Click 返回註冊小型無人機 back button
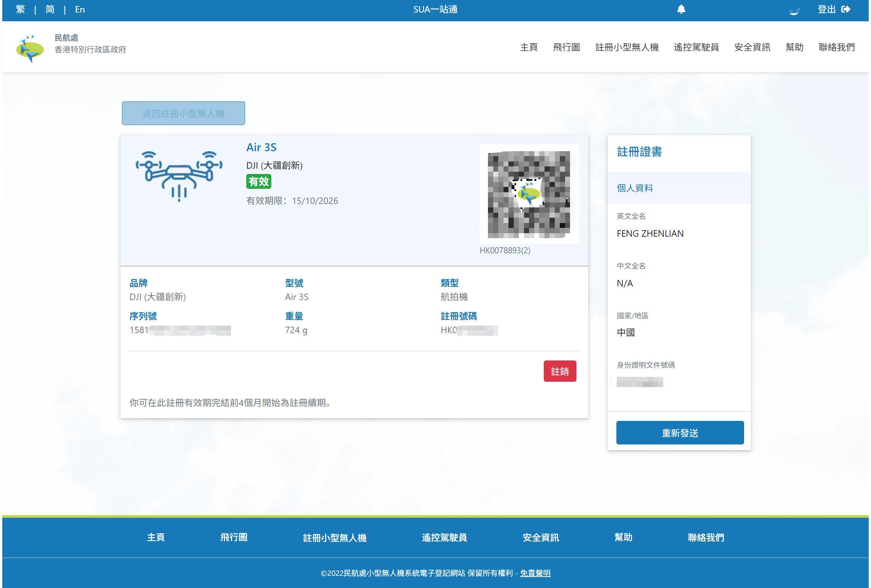Viewport: 871px width, 588px height. pos(183,113)
